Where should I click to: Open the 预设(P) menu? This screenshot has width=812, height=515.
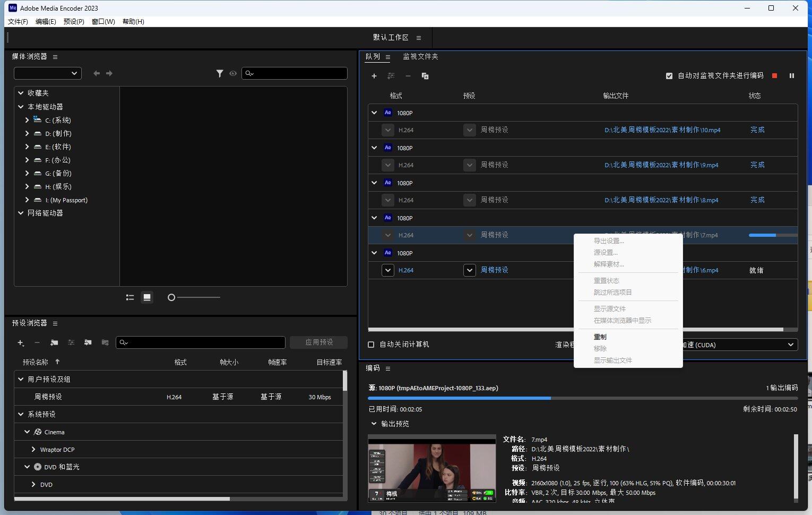click(x=74, y=22)
